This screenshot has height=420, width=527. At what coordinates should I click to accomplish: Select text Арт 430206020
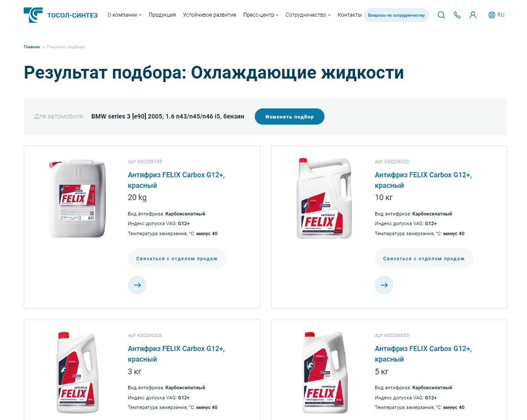coord(392,162)
